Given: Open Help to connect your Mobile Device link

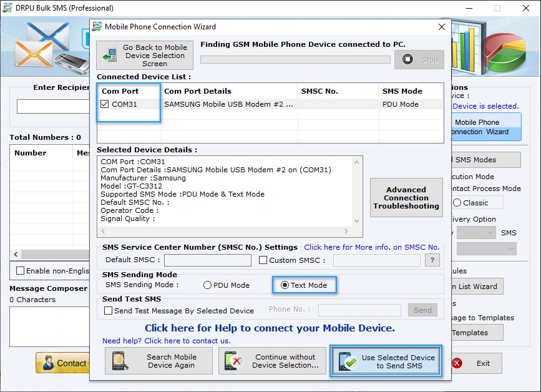Looking at the screenshot, I should click(270, 328).
